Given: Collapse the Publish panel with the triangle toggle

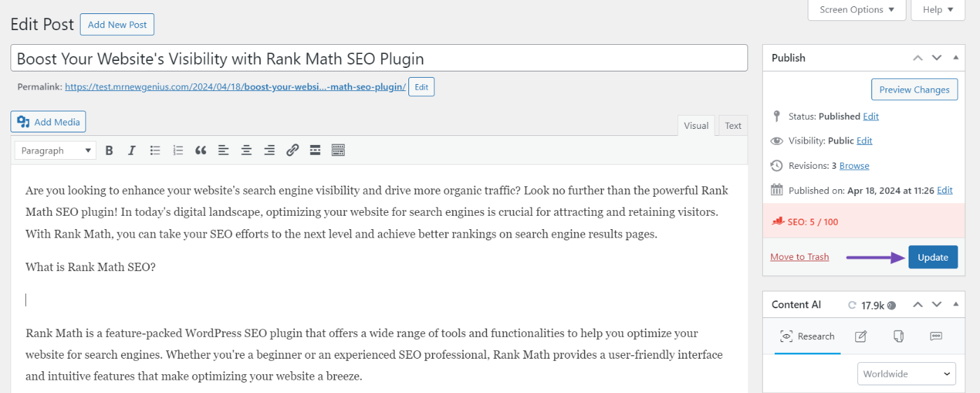Looking at the screenshot, I should [956, 57].
